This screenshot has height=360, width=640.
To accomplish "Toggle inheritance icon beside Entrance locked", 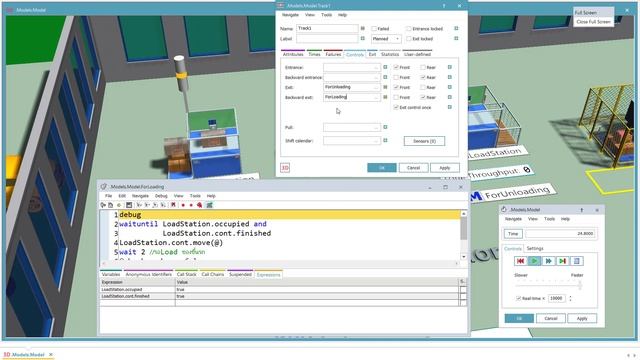I will [x=456, y=28].
